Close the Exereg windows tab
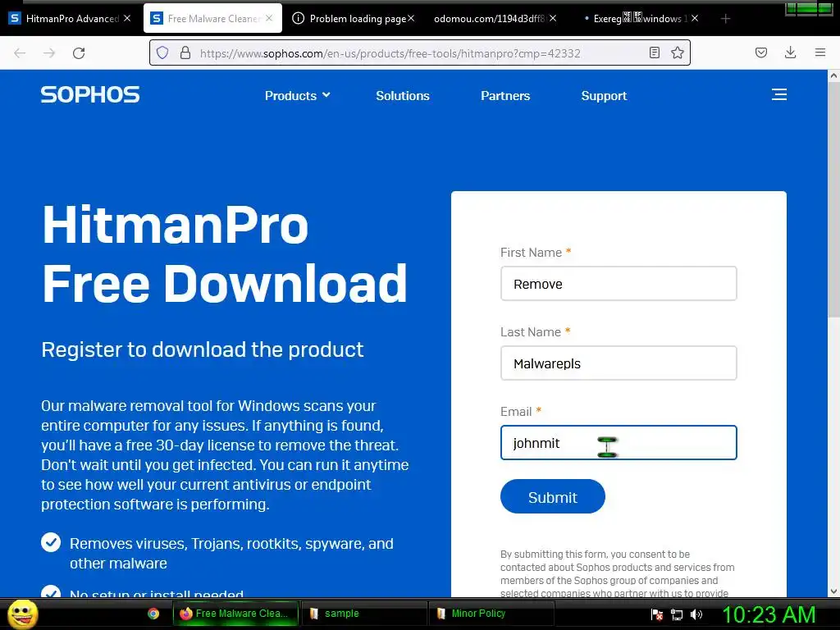840x630 pixels. [695, 18]
